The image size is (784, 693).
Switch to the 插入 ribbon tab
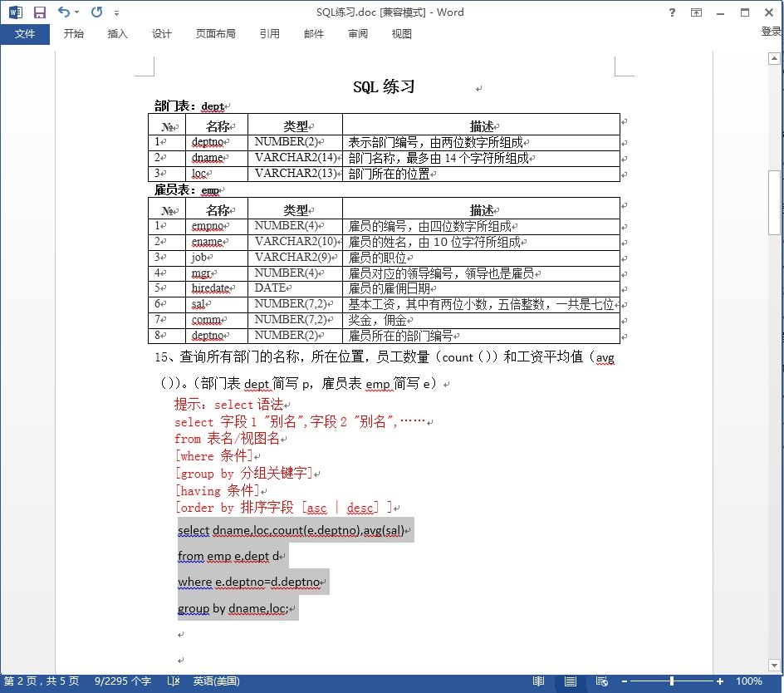117,34
